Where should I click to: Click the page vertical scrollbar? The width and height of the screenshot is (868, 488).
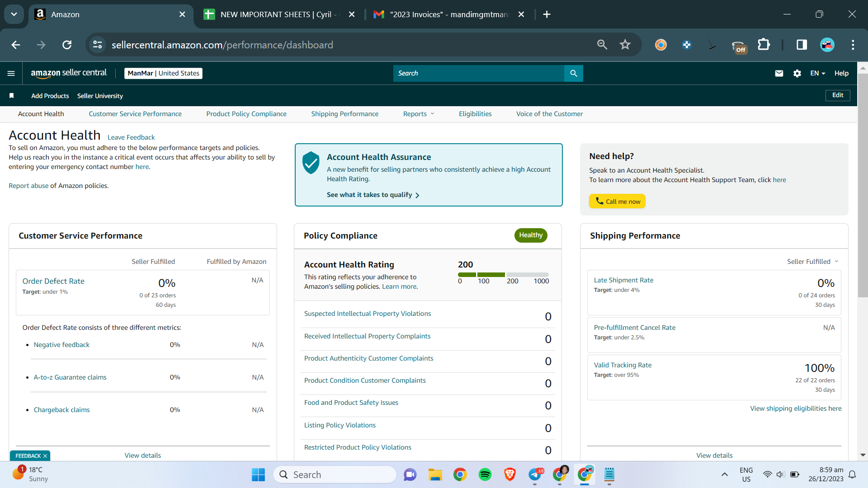(x=863, y=185)
